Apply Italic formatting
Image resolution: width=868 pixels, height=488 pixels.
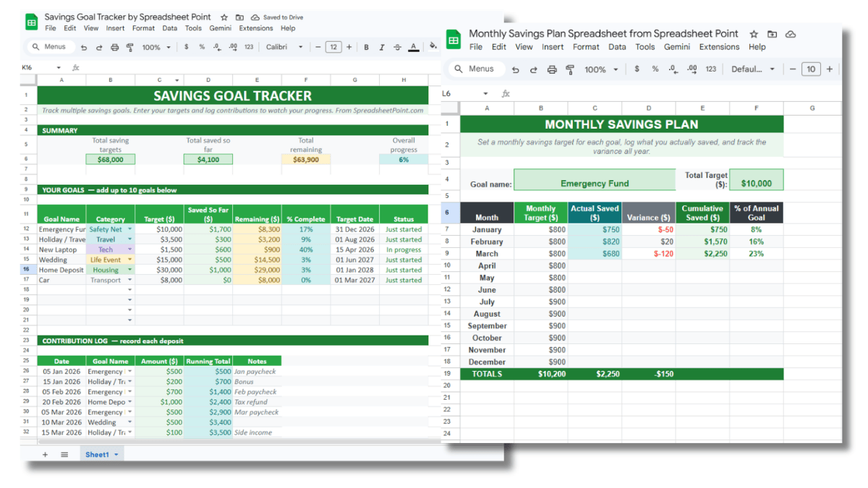(x=381, y=47)
